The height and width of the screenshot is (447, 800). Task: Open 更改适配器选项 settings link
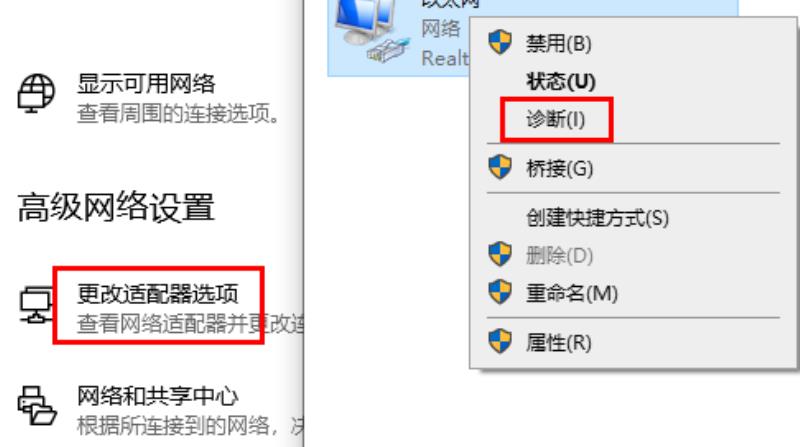(157, 294)
